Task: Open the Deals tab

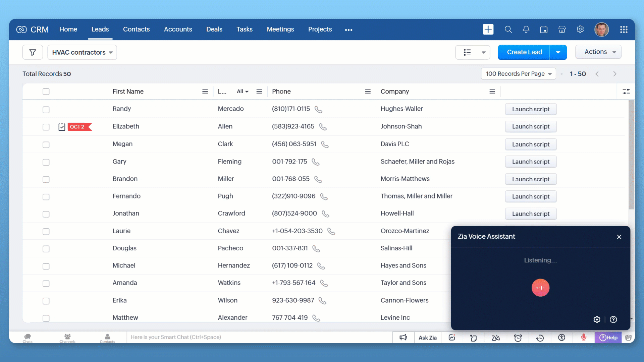Action: point(214,29)
